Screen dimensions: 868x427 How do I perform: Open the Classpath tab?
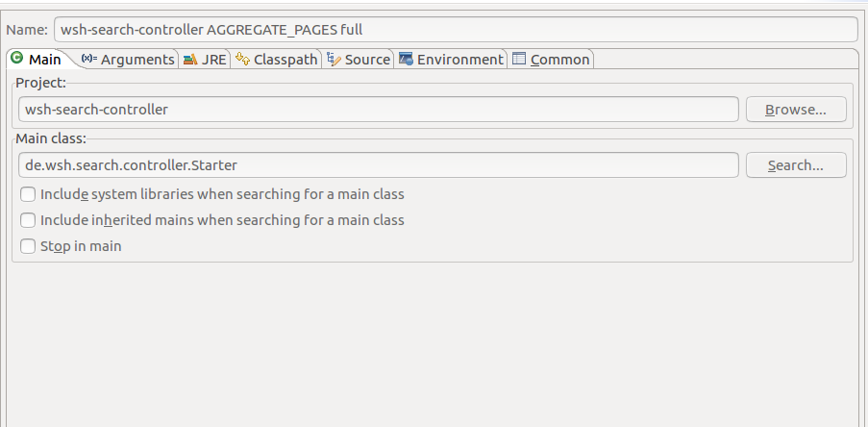coord(285,60)
